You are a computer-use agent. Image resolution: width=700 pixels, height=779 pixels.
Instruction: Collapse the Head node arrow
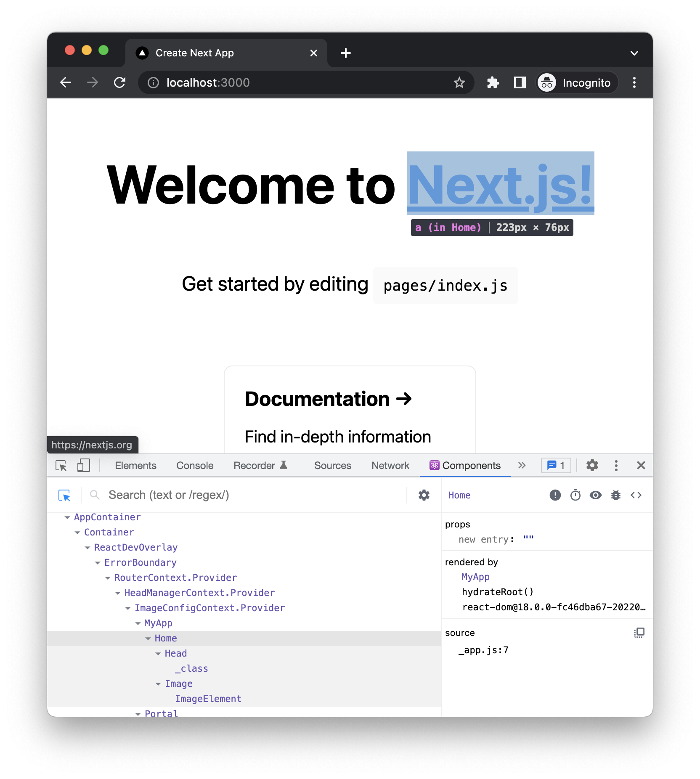pos(158,654)
